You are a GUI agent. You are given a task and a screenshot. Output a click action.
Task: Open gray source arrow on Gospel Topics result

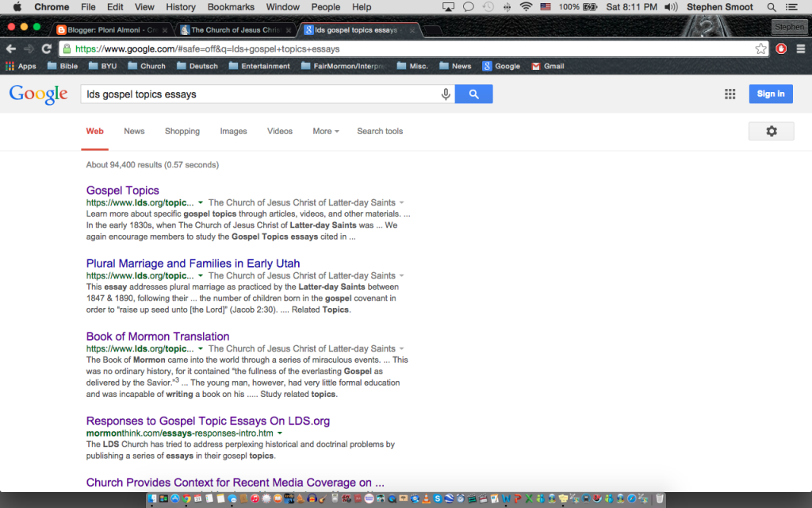(x=401, y=202)
